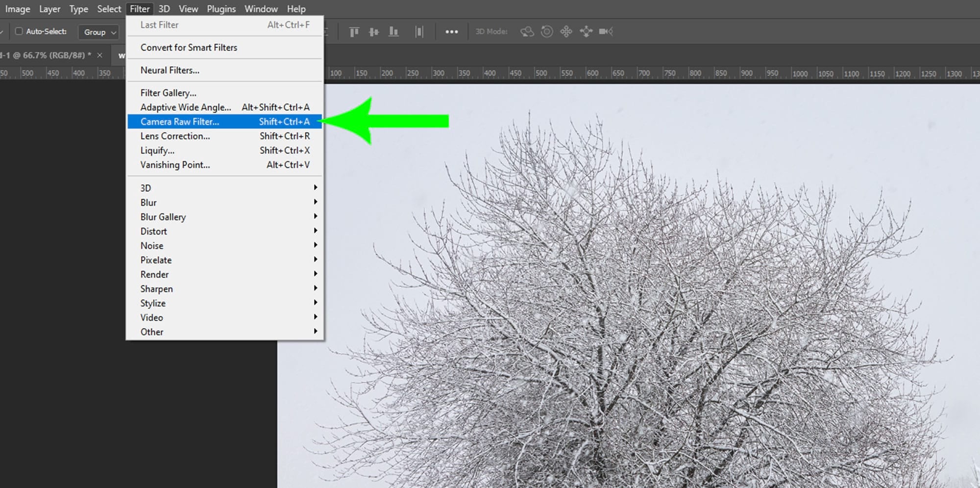Click Convert for Smart Filters
Viewport: 980px width, 488px height.
coord(189,48)
